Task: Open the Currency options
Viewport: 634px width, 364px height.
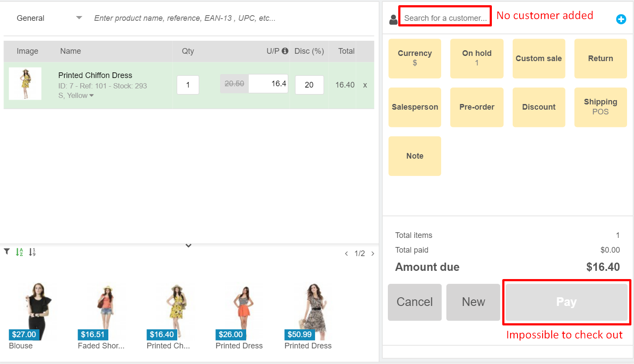Action: point(414,58)
